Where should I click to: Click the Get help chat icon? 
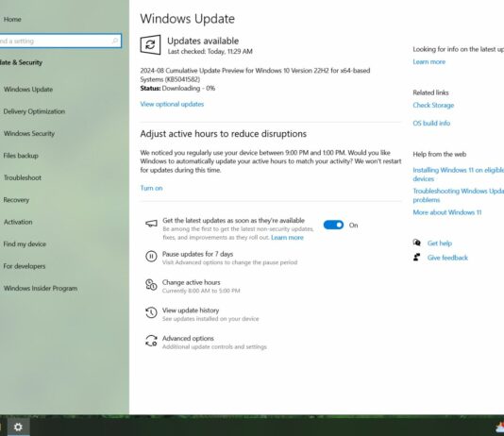click(x=417, y=243)
